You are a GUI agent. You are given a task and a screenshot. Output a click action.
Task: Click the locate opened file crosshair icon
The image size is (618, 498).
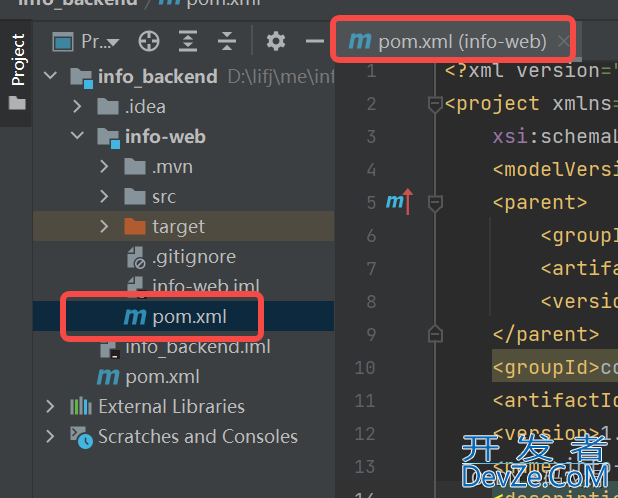tap(149, 41)
